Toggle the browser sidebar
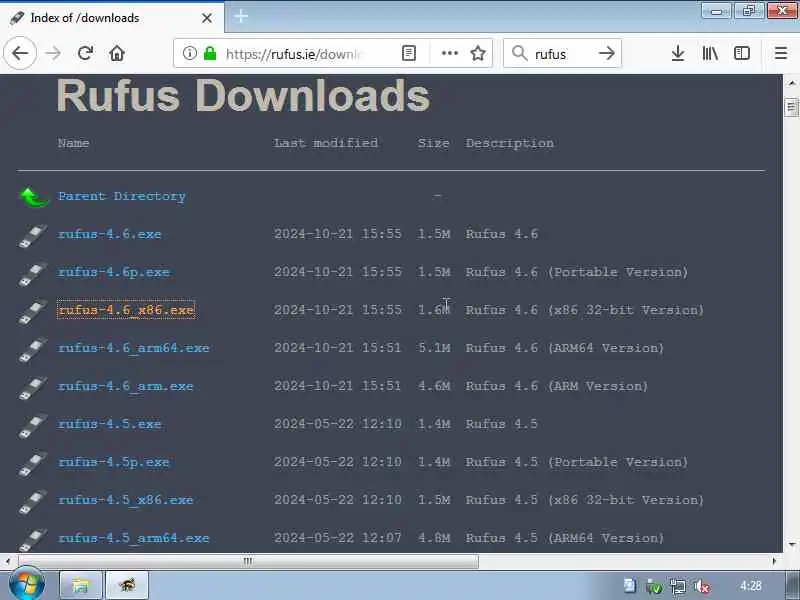The height and width of the screenshot is (600, 800). pyautogui.click(x=742, y=53)
